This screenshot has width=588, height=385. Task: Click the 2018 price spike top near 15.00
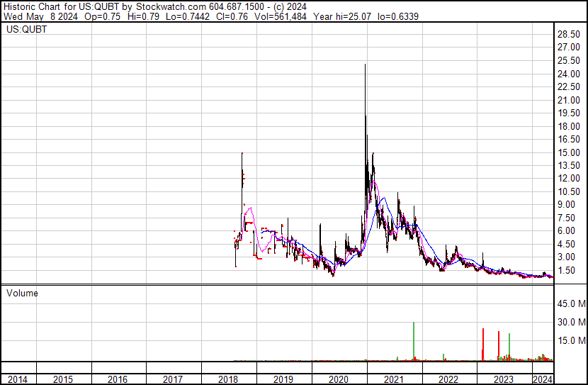coord(242,154)
